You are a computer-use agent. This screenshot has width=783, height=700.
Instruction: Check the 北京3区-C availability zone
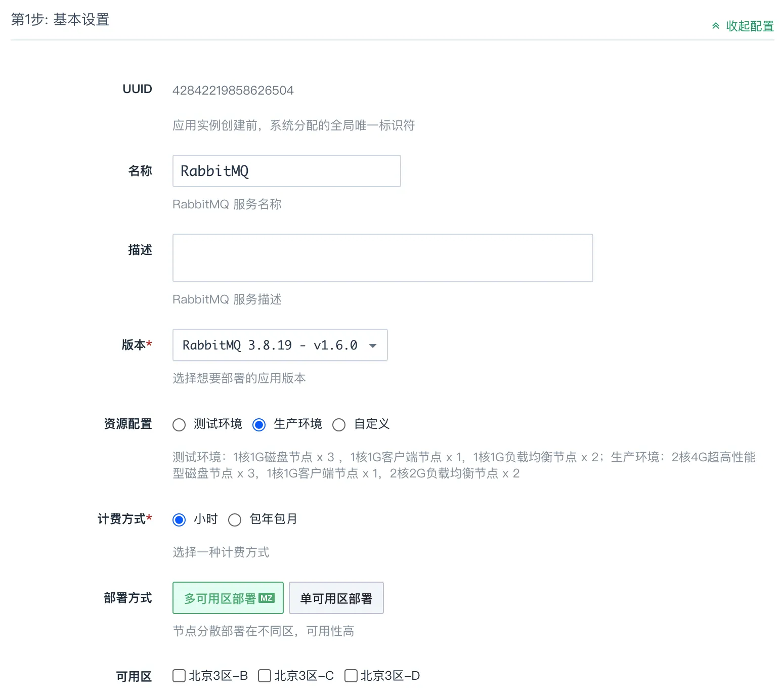click(265, 676)
